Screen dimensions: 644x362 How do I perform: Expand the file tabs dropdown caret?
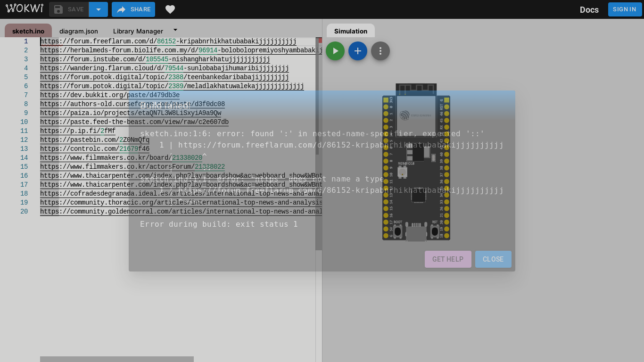[175, 30]
